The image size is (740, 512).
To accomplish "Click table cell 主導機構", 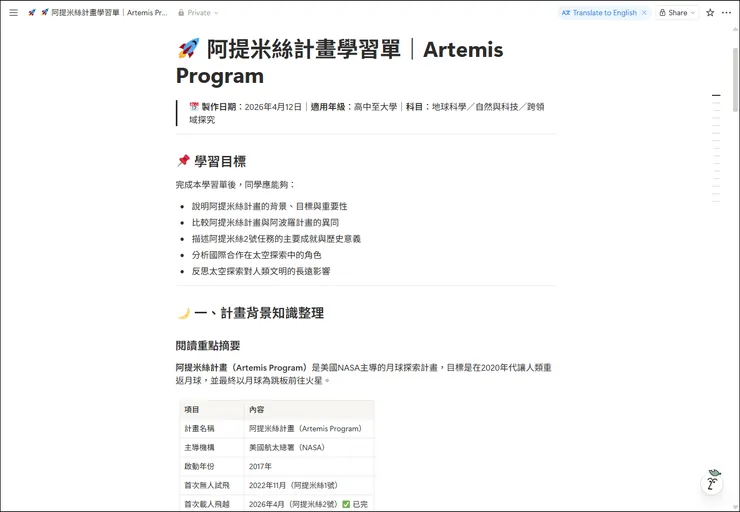I will (x=212, y=447).
